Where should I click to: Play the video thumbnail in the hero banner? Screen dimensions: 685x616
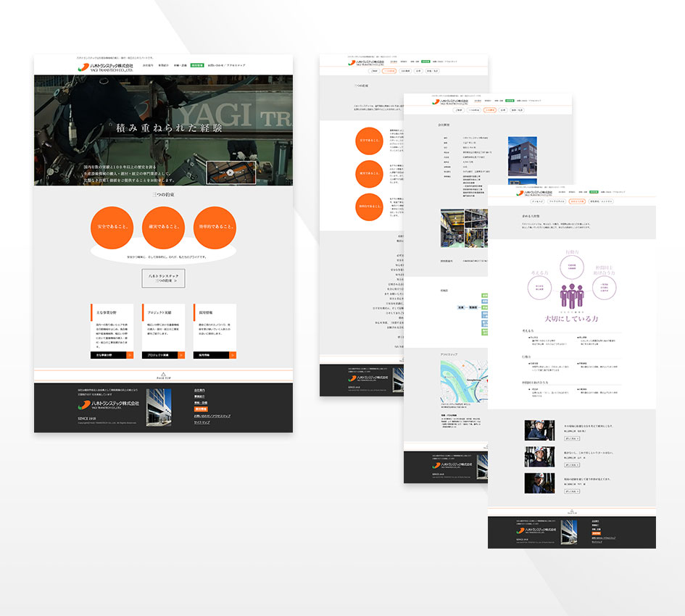point(231,172)
